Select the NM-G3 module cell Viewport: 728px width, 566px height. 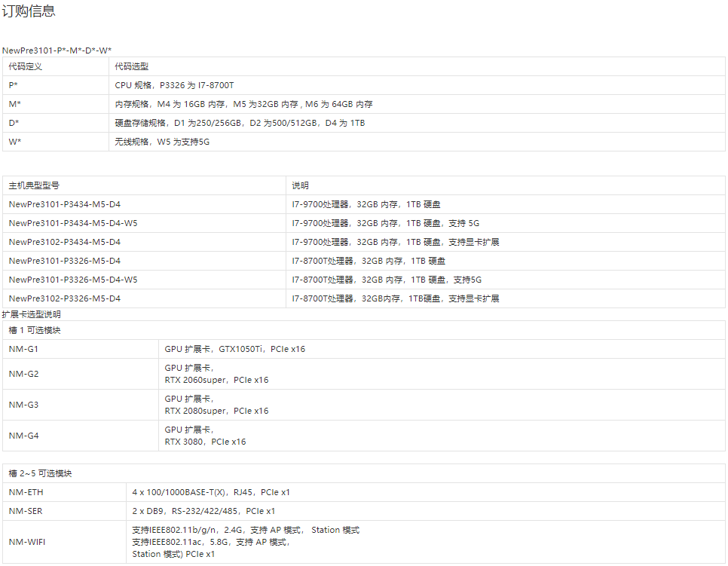pos(23,405)
